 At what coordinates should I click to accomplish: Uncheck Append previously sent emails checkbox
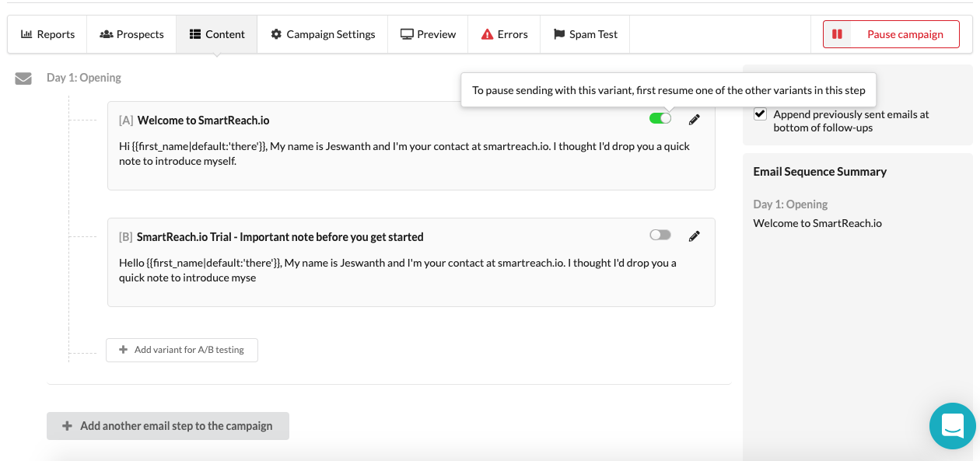(761, 114)
